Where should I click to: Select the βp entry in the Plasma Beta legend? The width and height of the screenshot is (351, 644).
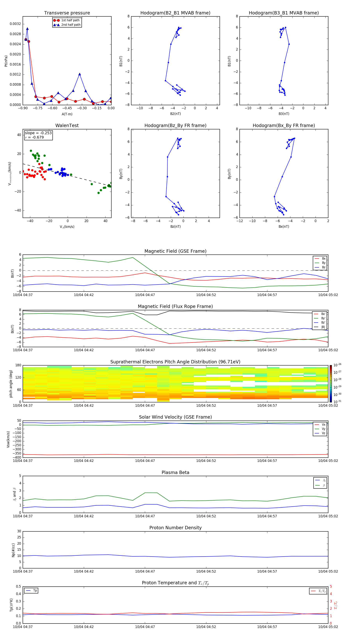coord(320,480)
